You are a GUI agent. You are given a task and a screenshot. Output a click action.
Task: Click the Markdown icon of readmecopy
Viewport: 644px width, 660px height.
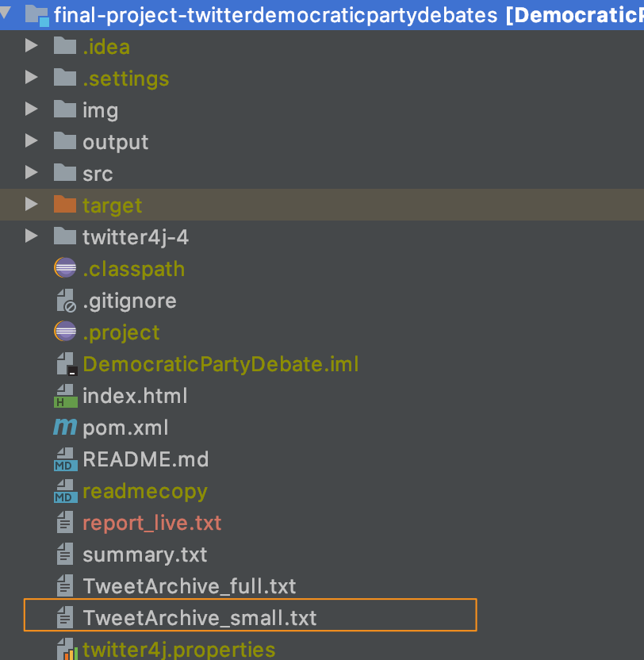click(66, 491)
